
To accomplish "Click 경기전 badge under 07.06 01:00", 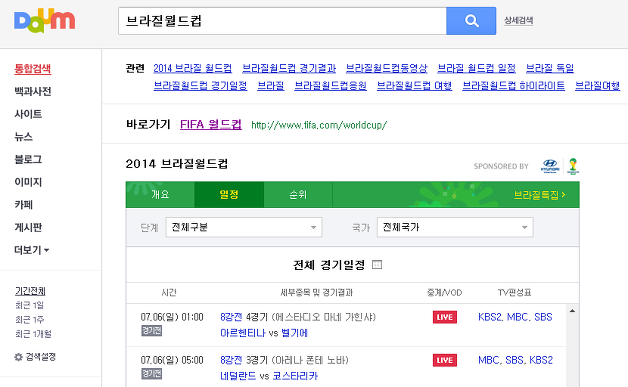I will (152, 331).
